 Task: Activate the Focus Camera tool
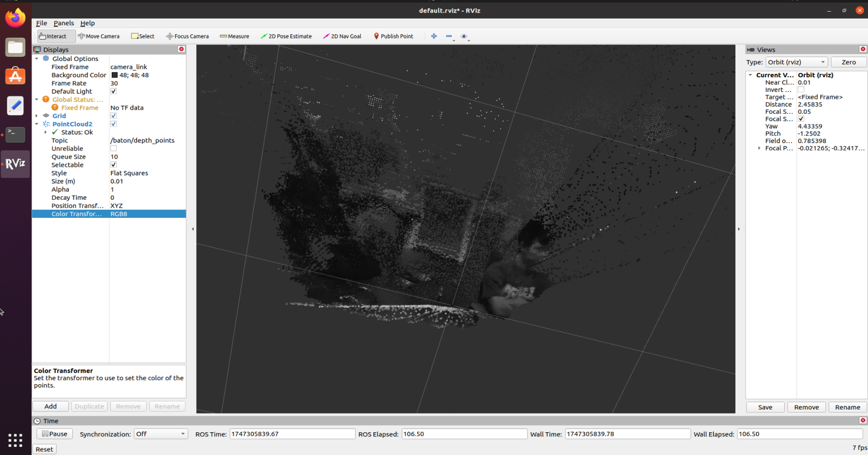(187, 36)
